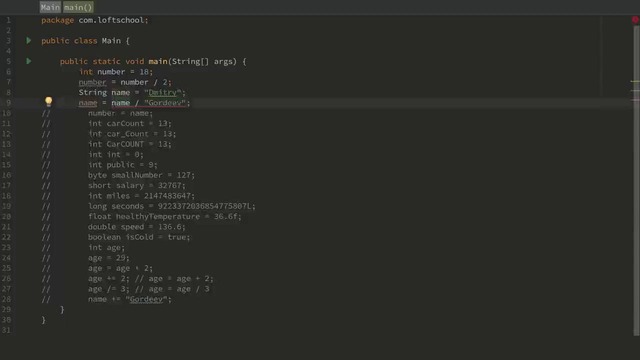Click the run icon beside main method
This screenshot has height=360, width=640.
29,61
